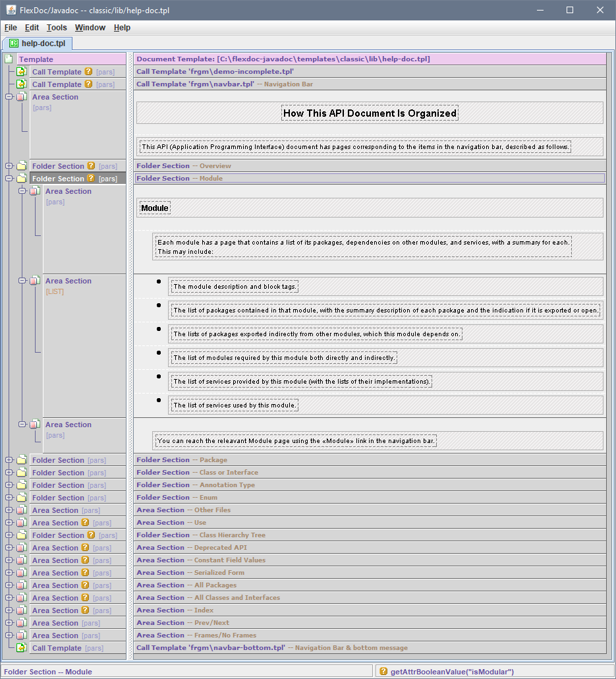Click the root Template document icon
This screenshot has width=616, height=679.
[x=9, y=59]
